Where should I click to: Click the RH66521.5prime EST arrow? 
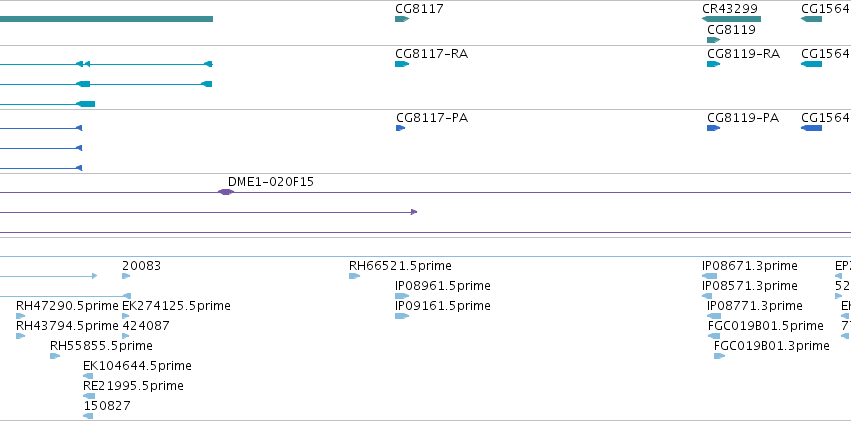(x=354, y=276)
